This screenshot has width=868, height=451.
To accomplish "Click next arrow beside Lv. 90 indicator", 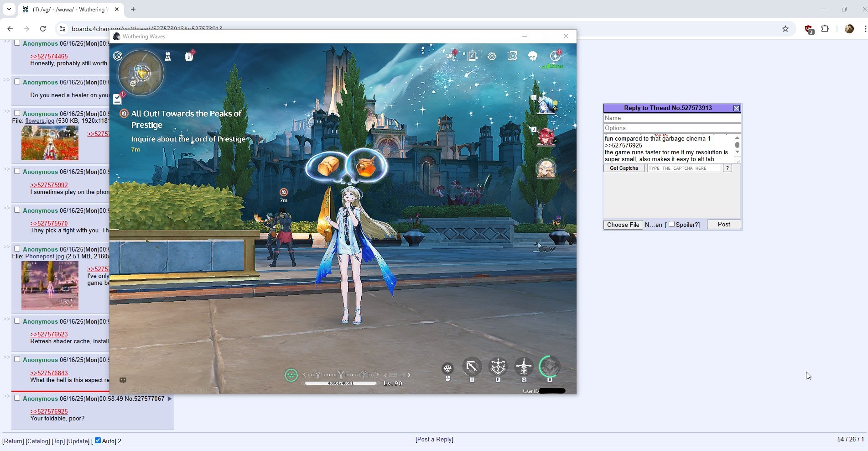I will (409, 375).
